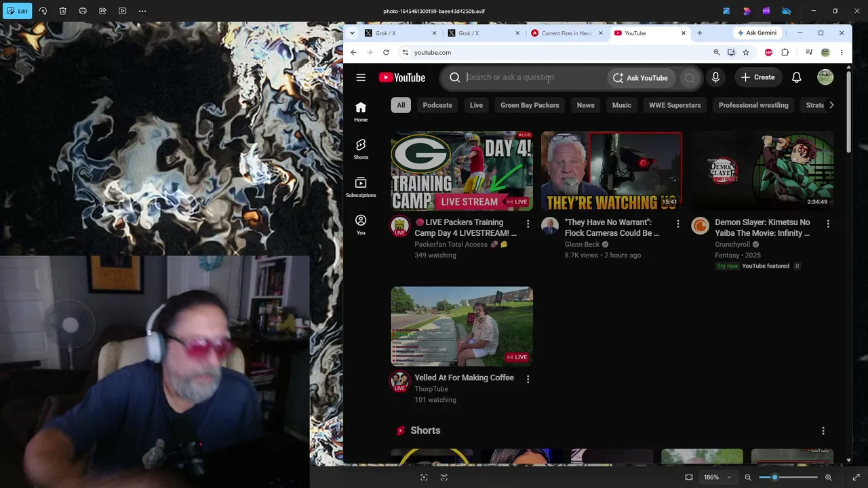Switch to the first Grok / X tab
868x488 pixels.
click(x=399, y=33)
